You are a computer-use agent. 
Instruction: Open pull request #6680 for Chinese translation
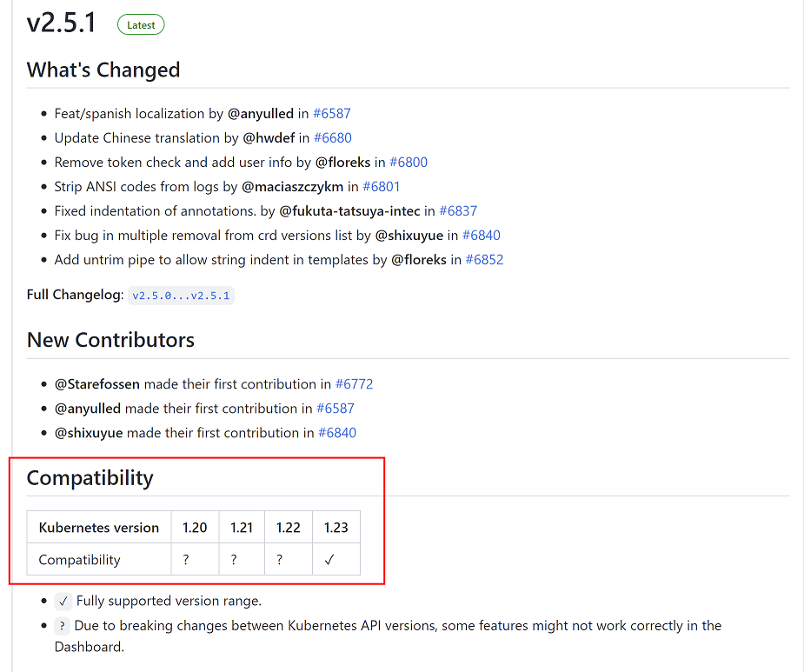(x=332, y=137)
